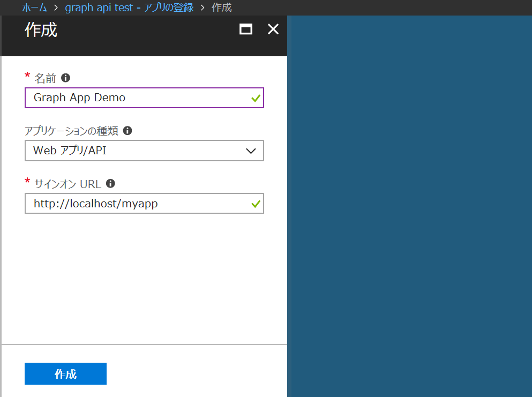The height and width of the screenshot is (397, 532).
Task: Click the サインオン URL field with http://localhost/myapp
Action: (x=144, y=204)
